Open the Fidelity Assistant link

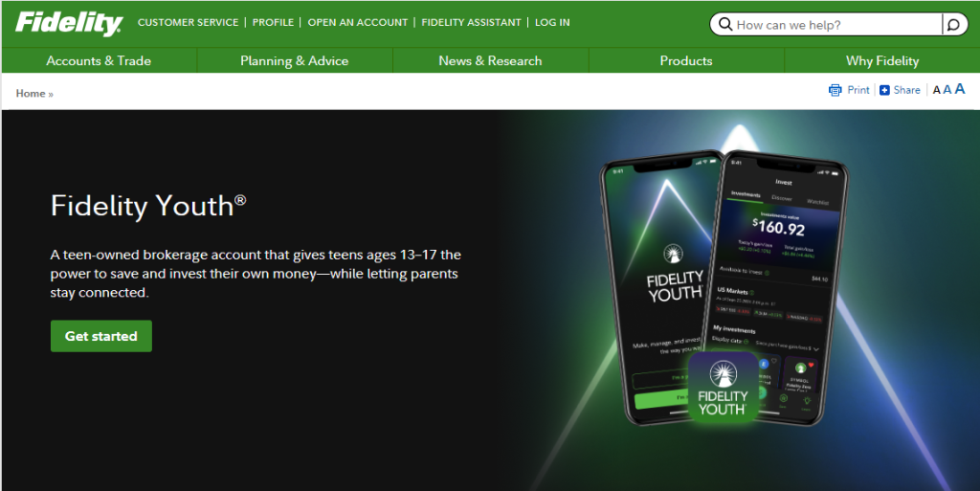click(471, 22)
